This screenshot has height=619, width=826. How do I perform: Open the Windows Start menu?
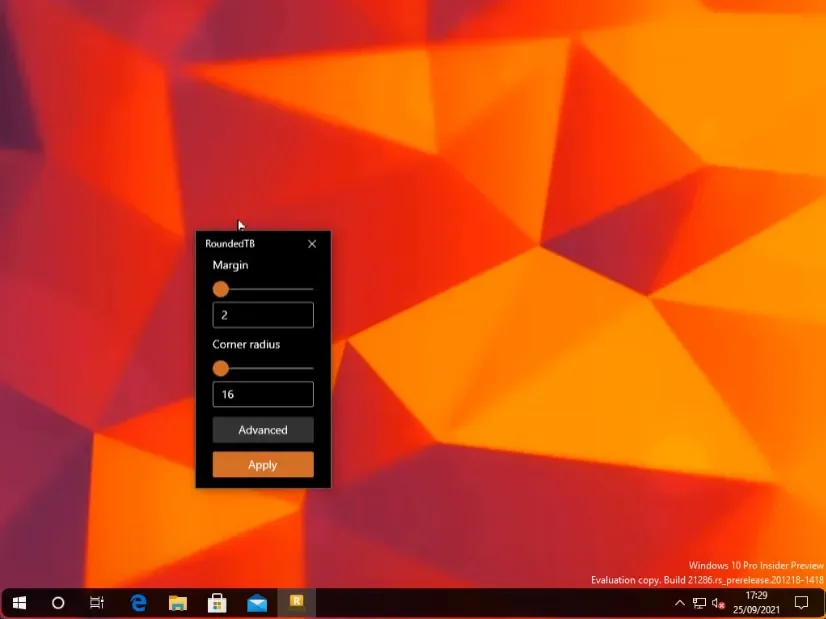click(x=19, y=603)
